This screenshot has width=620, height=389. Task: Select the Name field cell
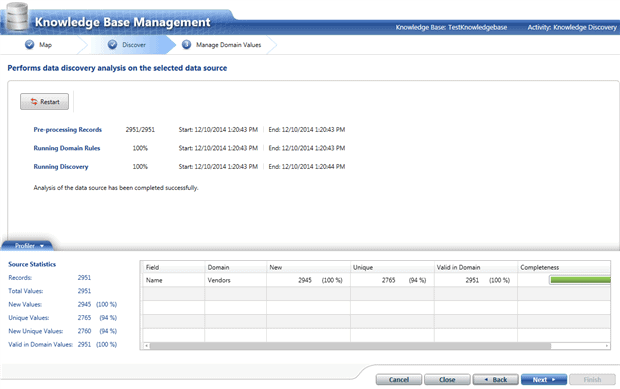(x=173, y=280)
